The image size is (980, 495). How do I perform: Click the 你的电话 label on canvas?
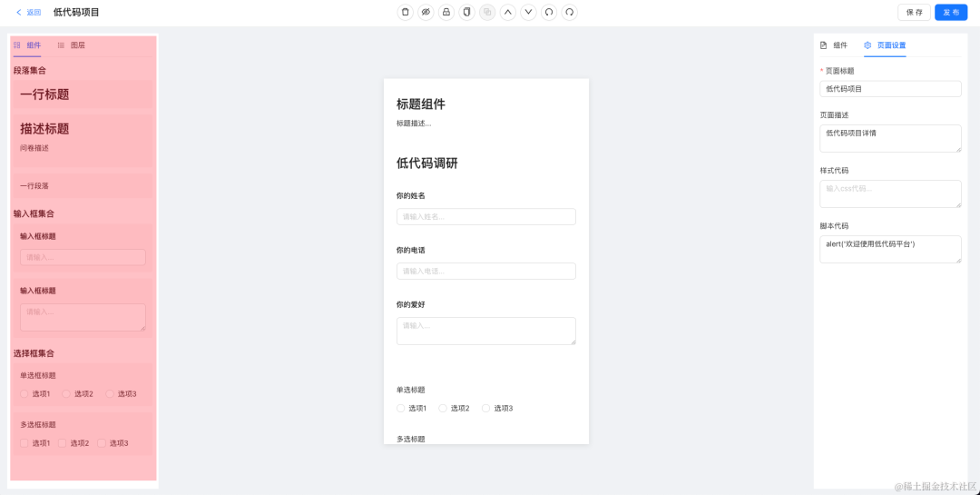pos(411,251)
